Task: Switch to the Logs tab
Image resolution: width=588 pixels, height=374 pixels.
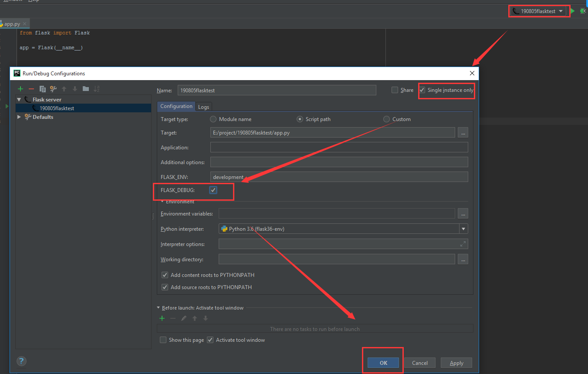Action: [x=203, y=107]
